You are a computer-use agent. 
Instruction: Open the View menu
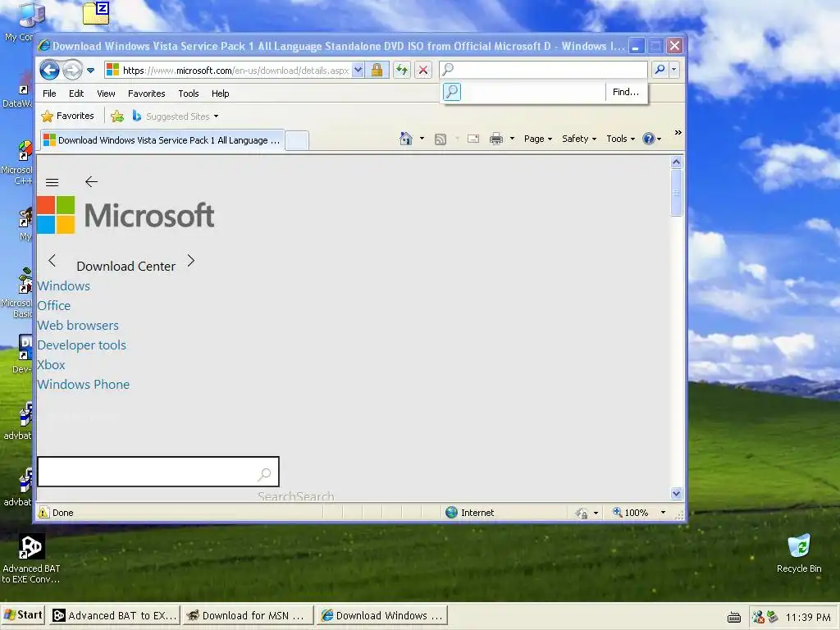(x=106, y=94)
